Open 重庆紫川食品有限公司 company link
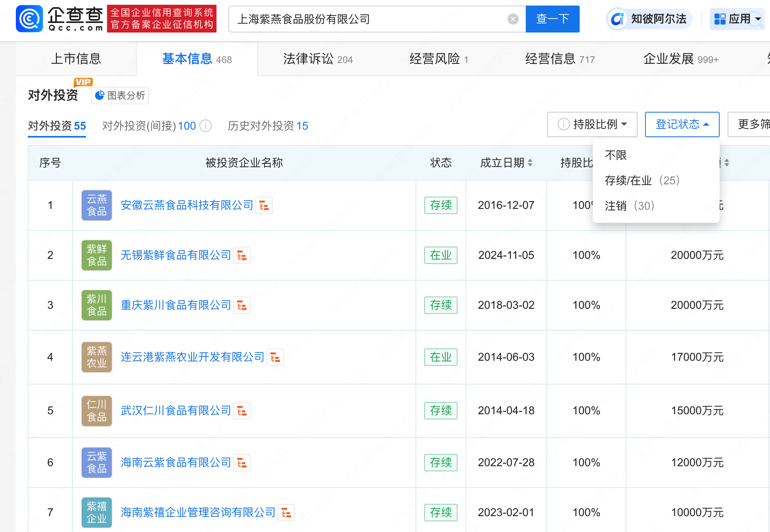Screen dimensions: 770x532 [x=176, y=305]
